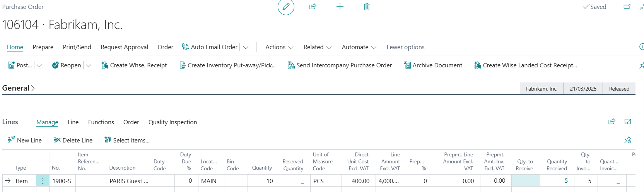Open the Order tab in top ribbon

click(165, 47)
